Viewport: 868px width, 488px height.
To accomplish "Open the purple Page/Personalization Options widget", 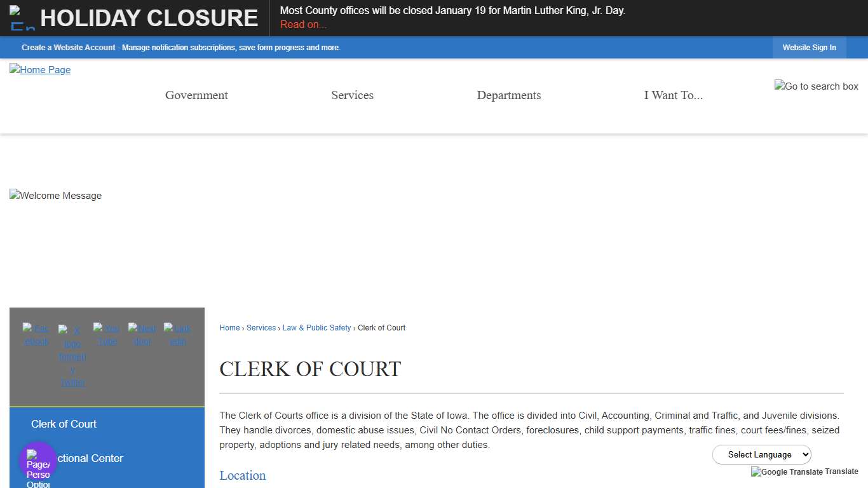I will coord(37,459).
